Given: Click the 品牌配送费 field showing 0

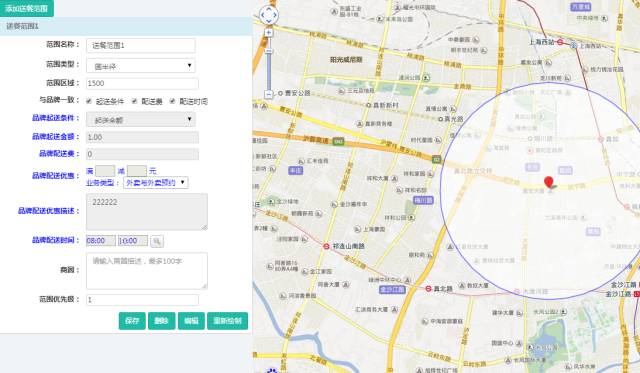Looking at the screenshot, I should coord(142,154).
